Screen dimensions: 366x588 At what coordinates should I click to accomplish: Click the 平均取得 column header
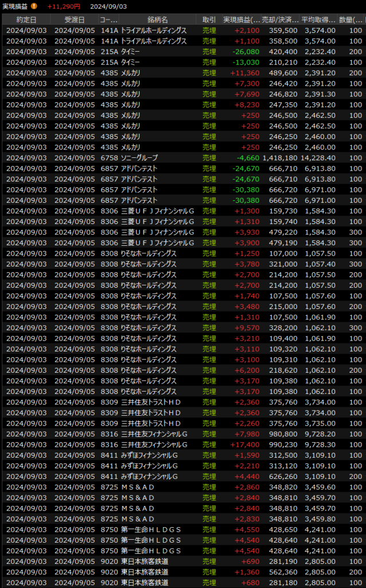coord(318,20)
